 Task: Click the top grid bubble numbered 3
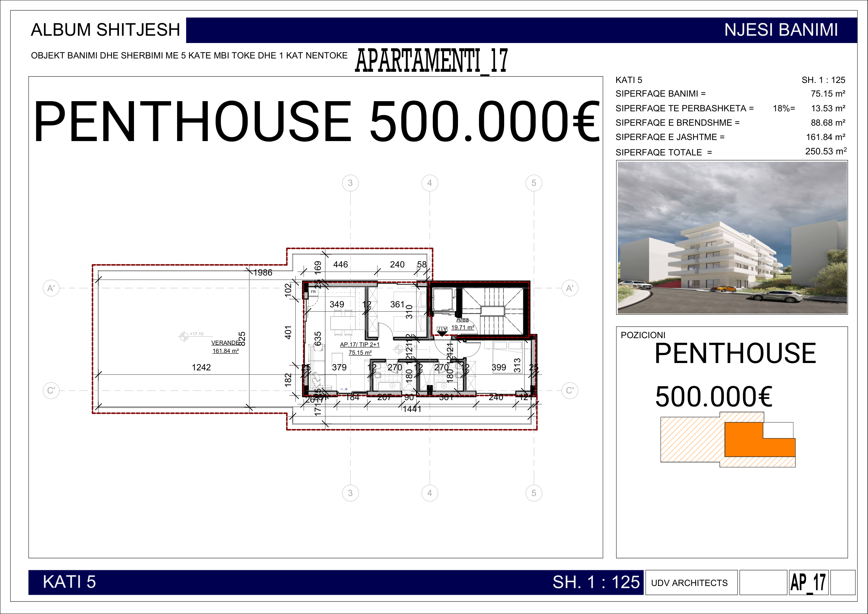pos(350,183)
